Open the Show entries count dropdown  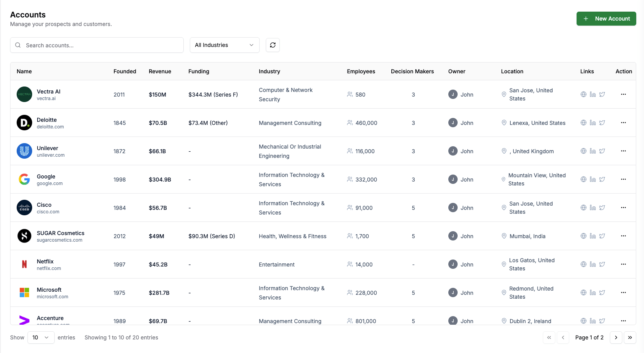coord(41,337)
